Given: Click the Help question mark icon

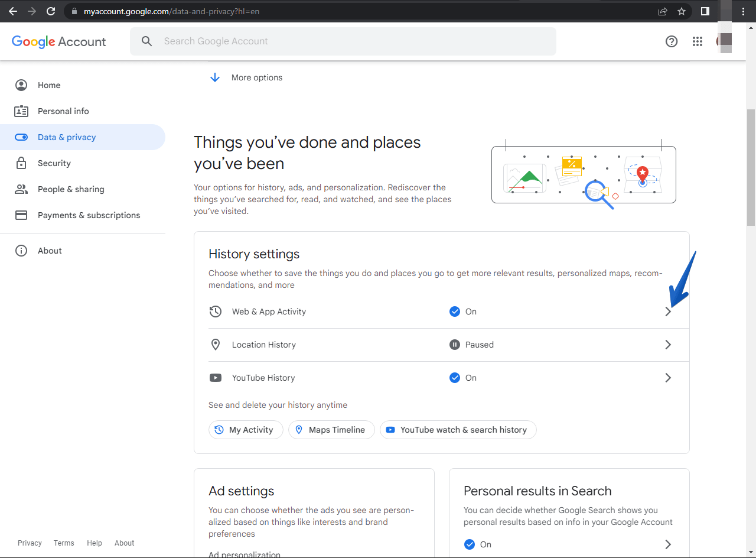Looking at the screenshot, I should [672, 41].
